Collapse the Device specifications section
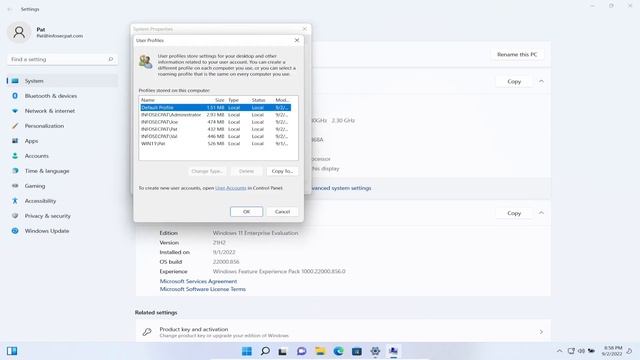Image resolution: width=640 pixels, height=360 pixels. point(541,81)
